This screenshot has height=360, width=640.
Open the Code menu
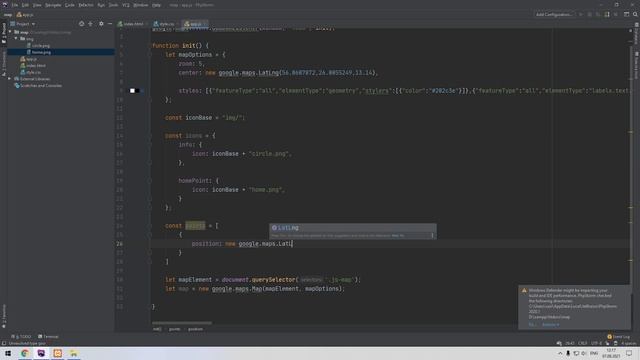click(x=70, y=5)
